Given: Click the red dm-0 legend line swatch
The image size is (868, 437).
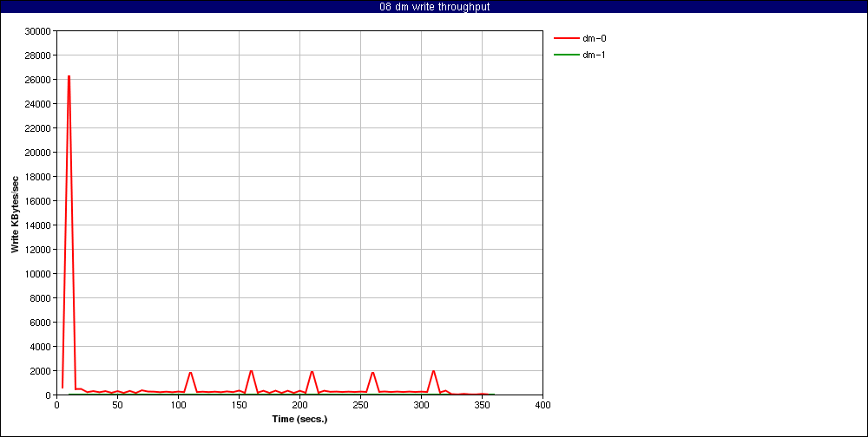Looking at the screenshot, I should pos(566,39).
